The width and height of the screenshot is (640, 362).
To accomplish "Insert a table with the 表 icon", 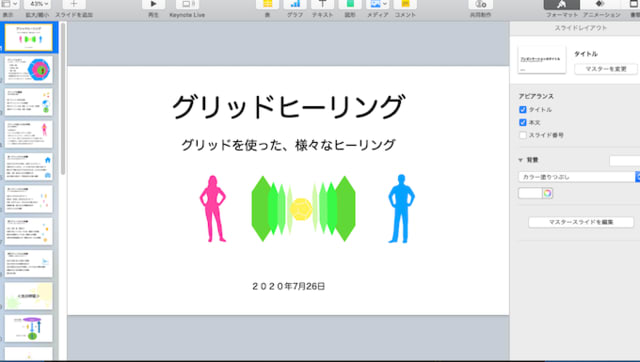I will 267,4.
